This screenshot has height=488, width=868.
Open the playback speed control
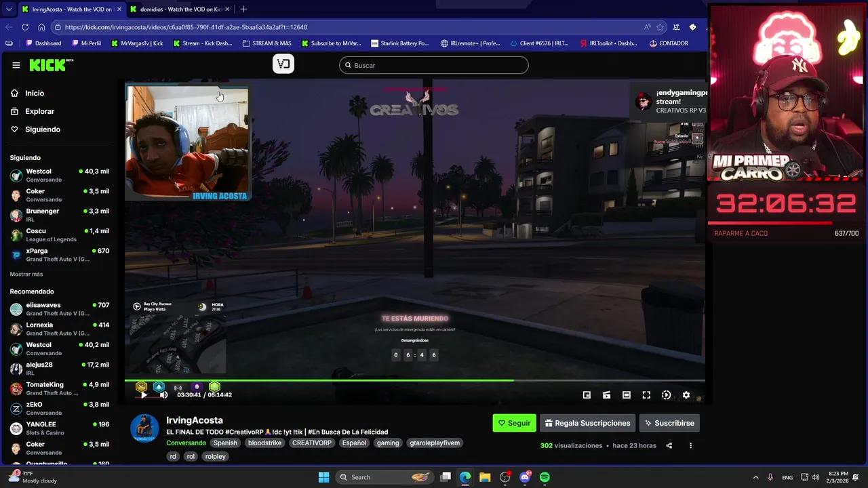point(666,395)
